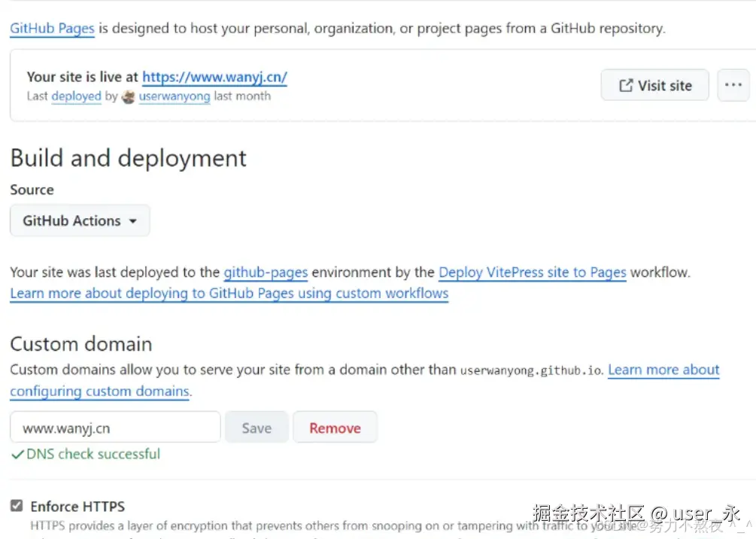This screenshot has width=756, height=539.
Task: Open the github-pages environment link
Action: coord(266,273)
